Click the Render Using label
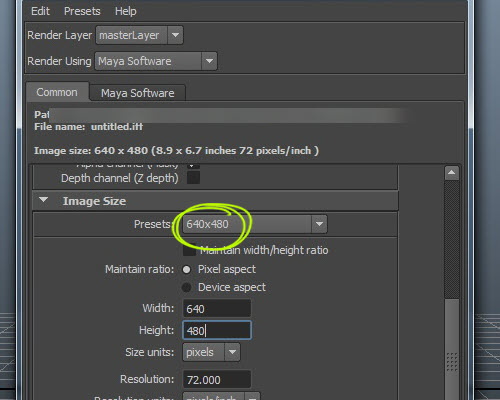 pos(59,61)
